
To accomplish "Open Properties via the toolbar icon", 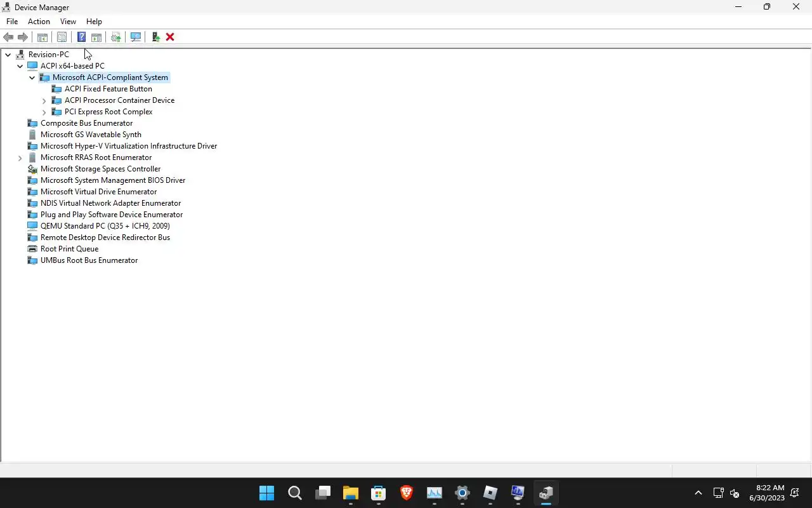I will (62, 37).
